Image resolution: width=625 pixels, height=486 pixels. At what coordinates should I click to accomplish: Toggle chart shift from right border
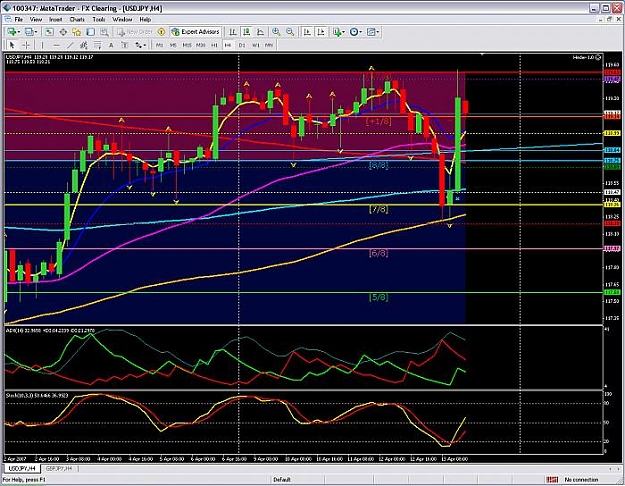(x=320, y=32)
